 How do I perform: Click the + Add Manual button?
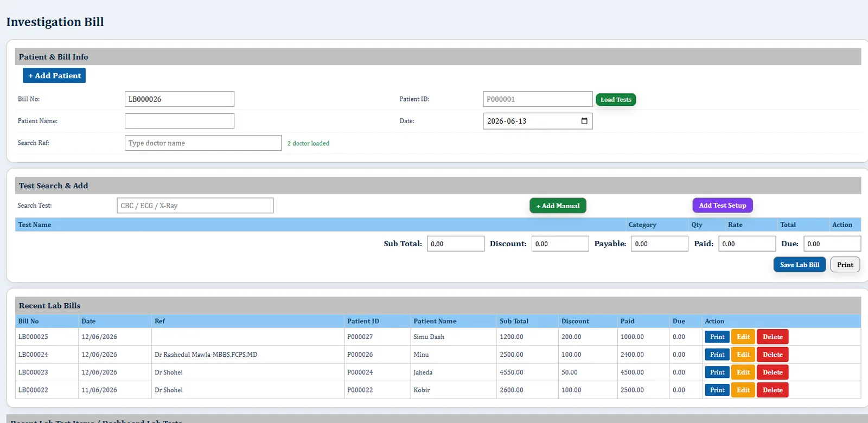(558, 206)
